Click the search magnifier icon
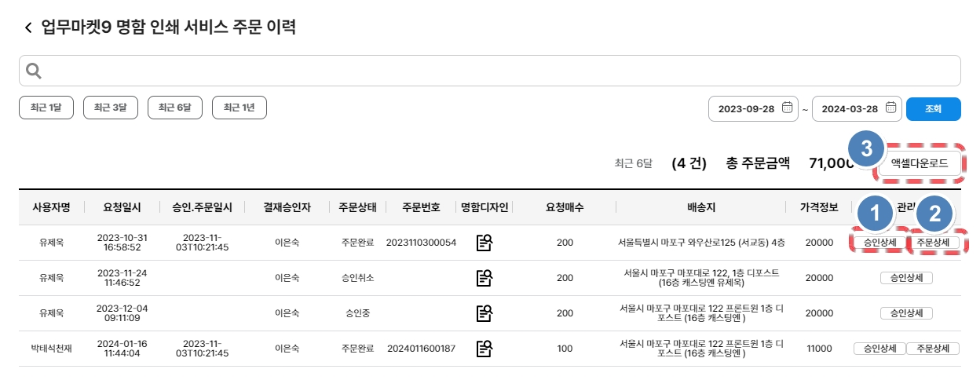This screenshot has height=380, width=980. click(34, 71)
